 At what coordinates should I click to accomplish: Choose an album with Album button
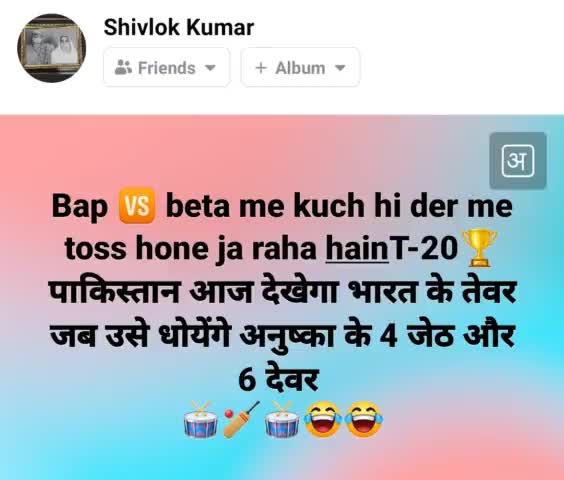coord(300,67)
